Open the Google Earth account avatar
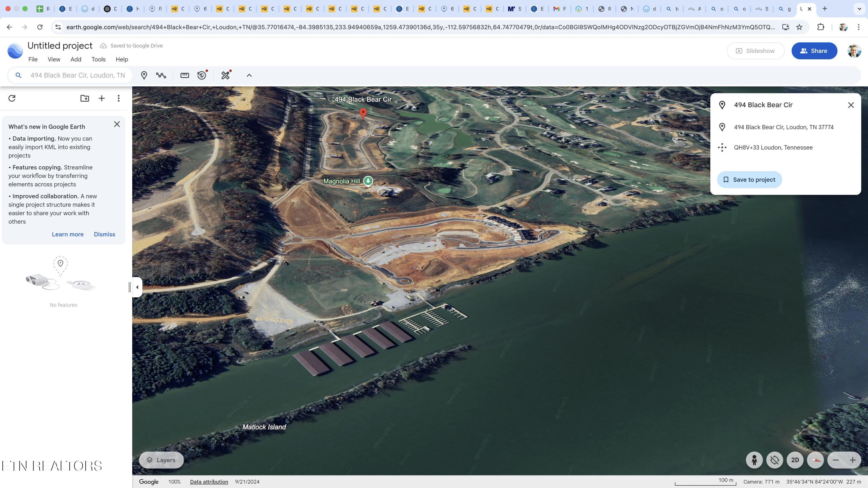 pyautogui.click(x=854, y=51)
